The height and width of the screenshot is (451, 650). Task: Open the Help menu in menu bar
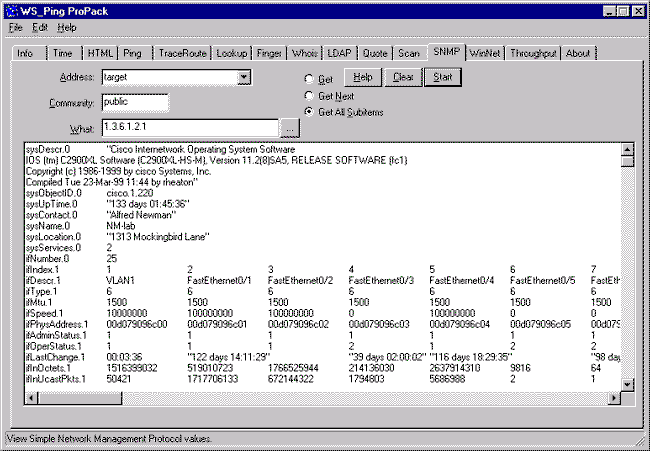[x=67, y=27]
